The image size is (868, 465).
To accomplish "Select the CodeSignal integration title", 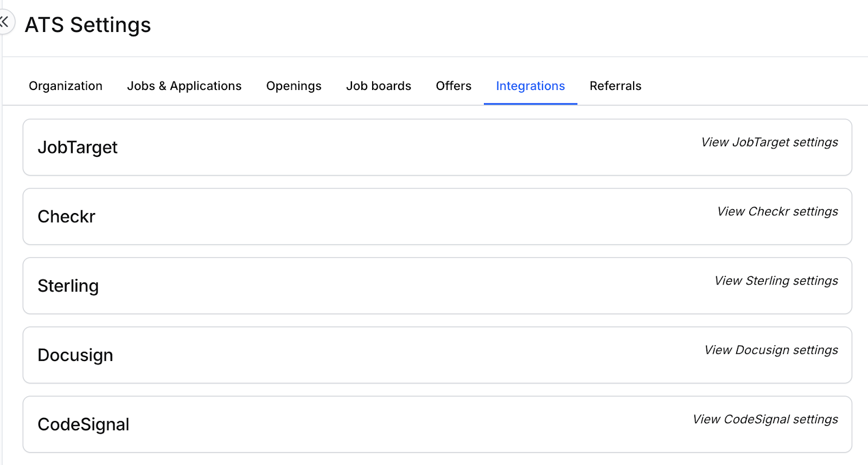I will pos(84,425).
